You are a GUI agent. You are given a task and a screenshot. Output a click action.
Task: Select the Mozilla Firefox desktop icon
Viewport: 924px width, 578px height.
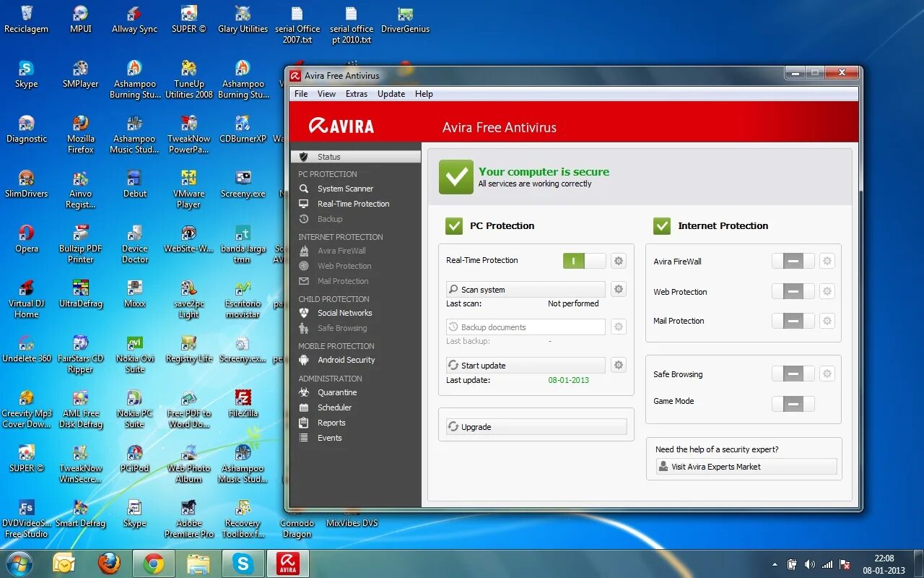(x=81, y=134)
